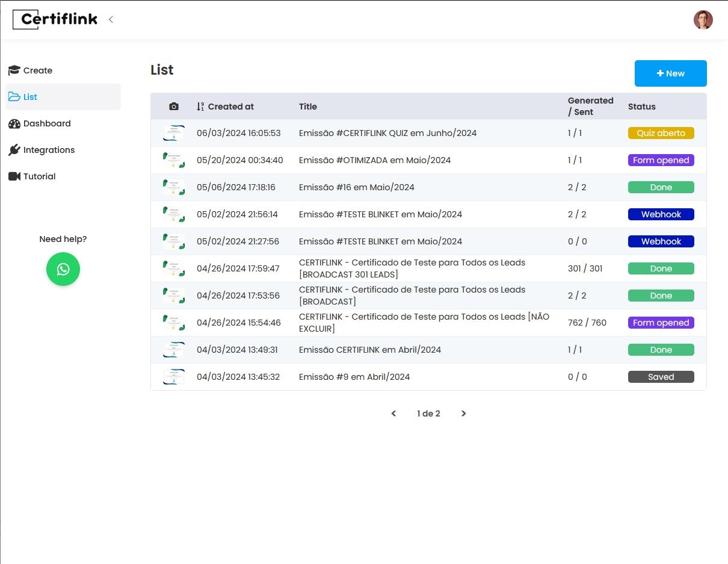The height and width of the screenshot is (564, 728).
Task: Select date 06/03/2024 16:05:53
Action: point(239,133)
